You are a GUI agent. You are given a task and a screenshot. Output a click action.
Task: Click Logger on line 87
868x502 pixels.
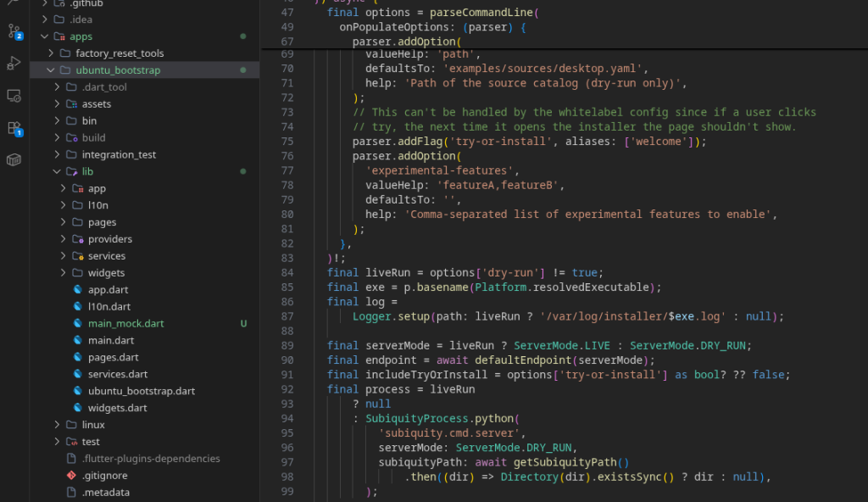tap(371, 316)
